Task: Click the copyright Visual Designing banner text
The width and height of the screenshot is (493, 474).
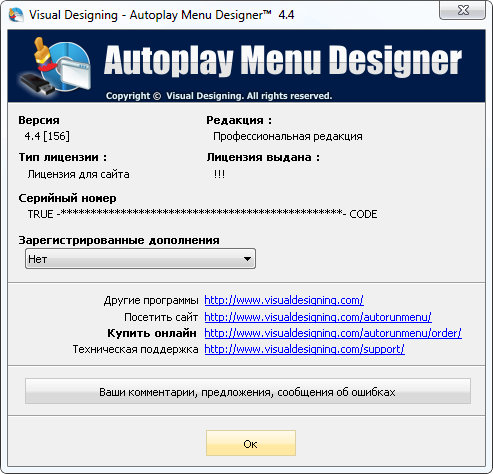Action: tap(219, 96)
